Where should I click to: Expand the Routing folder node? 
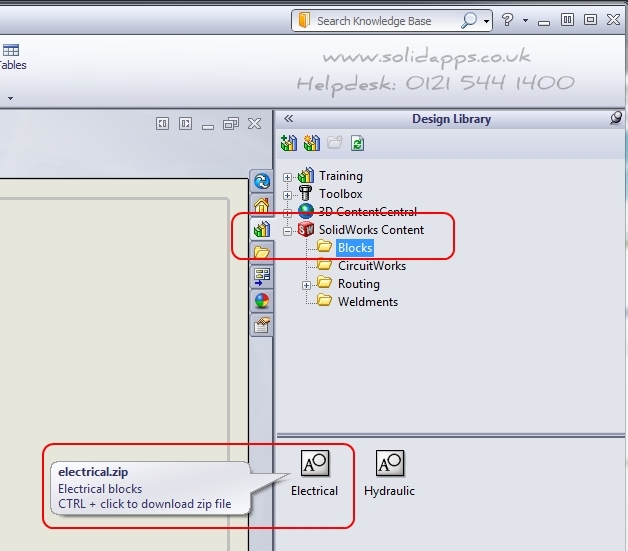click(307, 285)
